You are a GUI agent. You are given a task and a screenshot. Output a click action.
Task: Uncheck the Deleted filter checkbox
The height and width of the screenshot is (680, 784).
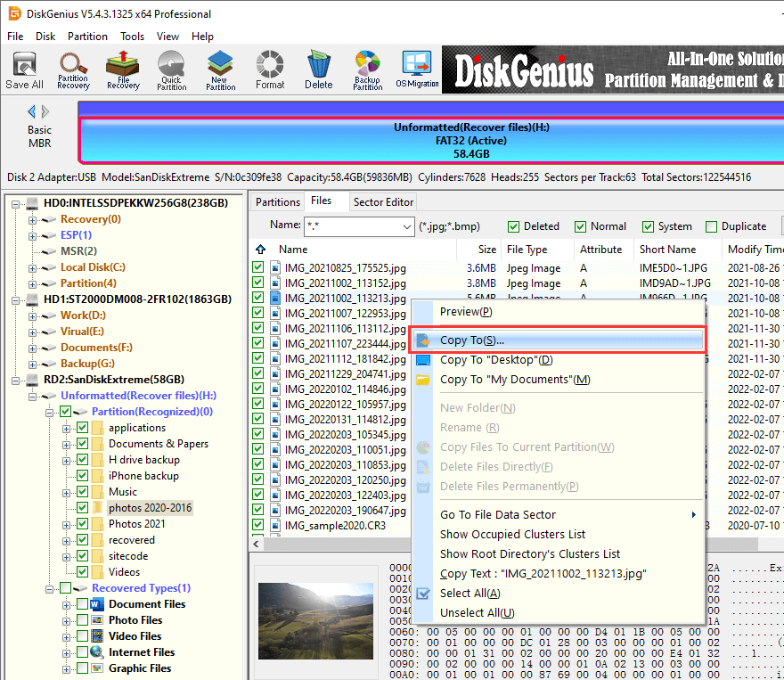point(514,226)
